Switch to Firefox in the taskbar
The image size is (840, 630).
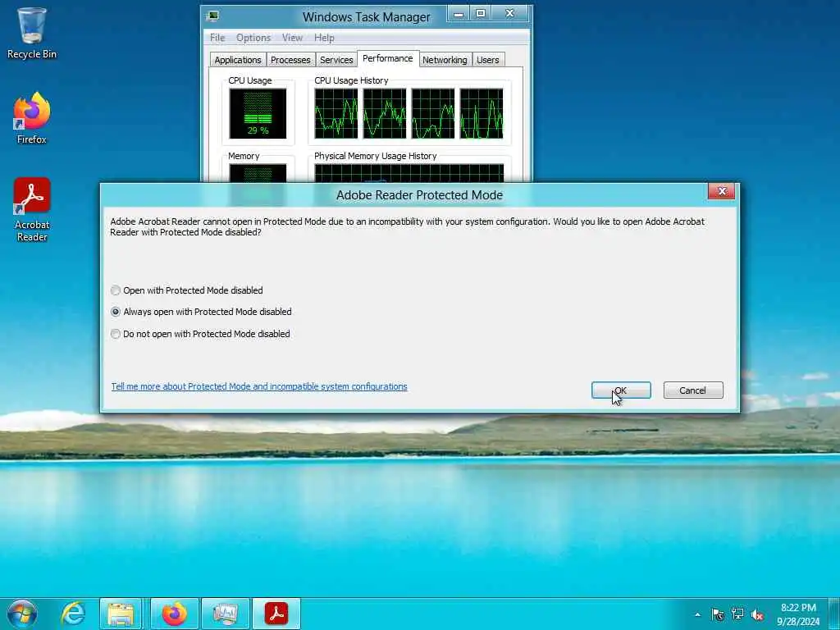(x=175, y=614)
